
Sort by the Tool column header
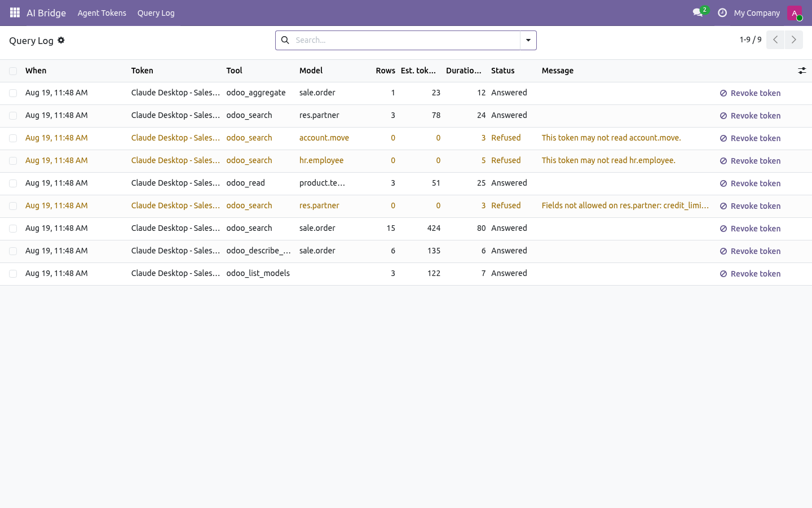tap(235, 71)
